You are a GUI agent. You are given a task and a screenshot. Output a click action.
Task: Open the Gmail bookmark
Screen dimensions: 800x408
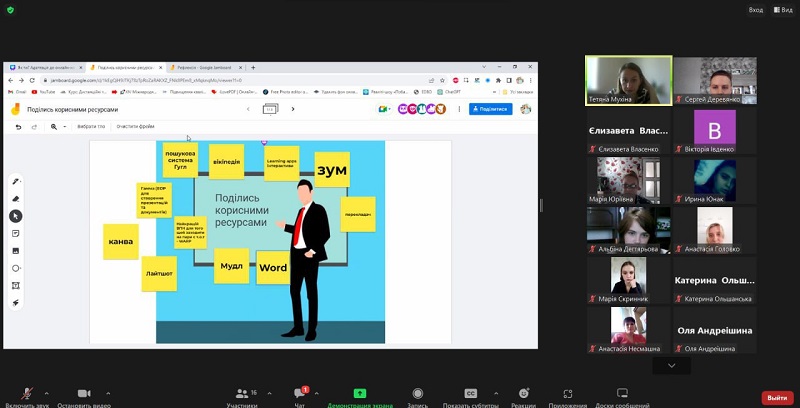point(17,92)
